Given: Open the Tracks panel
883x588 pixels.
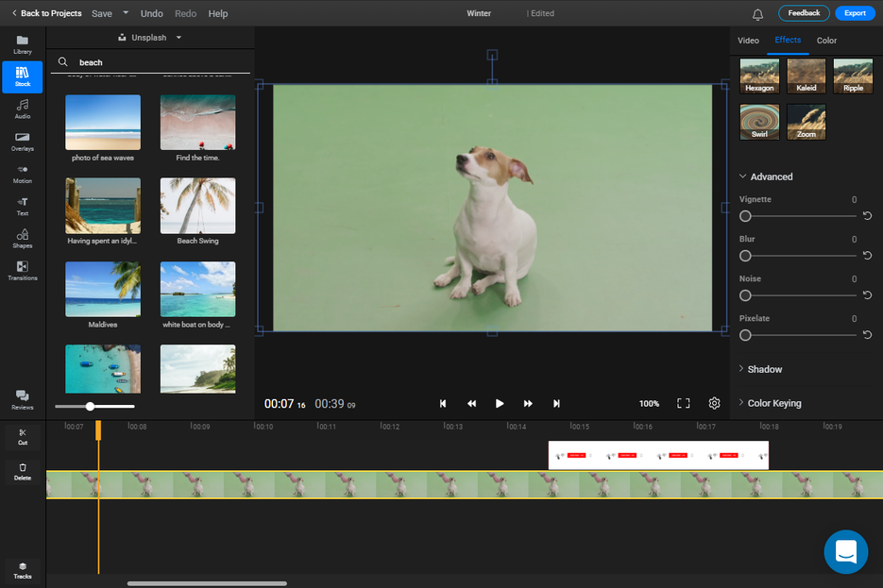Looking at the screenshot, I should point(22,570).
